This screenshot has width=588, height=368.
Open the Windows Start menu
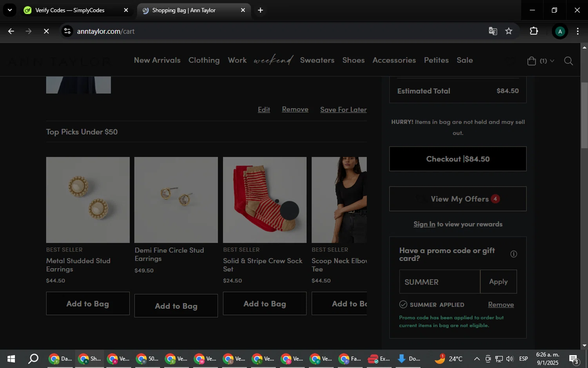point(11,359)
